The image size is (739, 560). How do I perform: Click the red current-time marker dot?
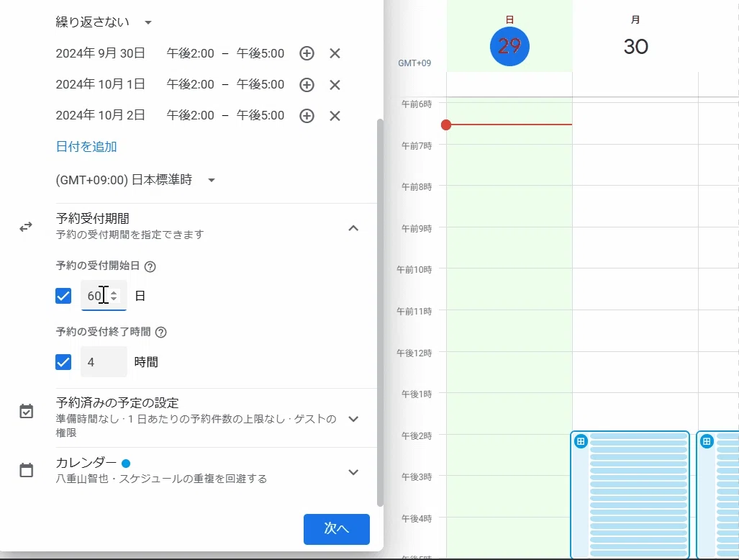(x=446, y=125)
